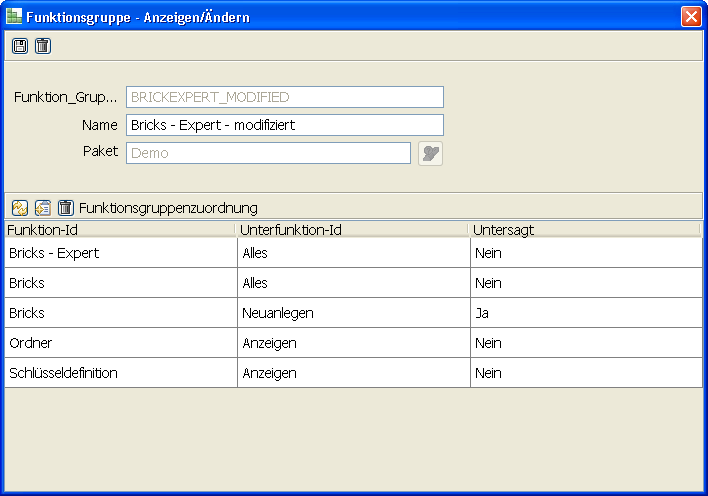Click the Untersagt column header
The height and width of the screenshot is (496, 708).
[x=584, y=230]
